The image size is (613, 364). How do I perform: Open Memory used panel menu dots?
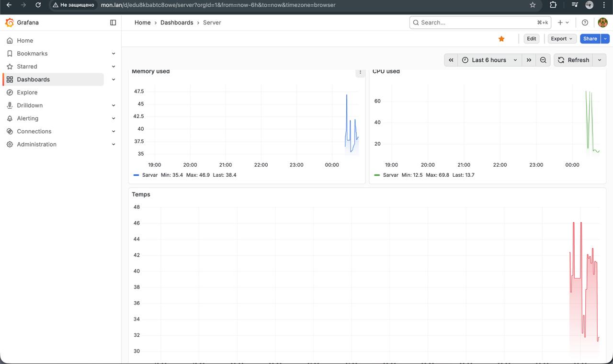click(360, 72)
